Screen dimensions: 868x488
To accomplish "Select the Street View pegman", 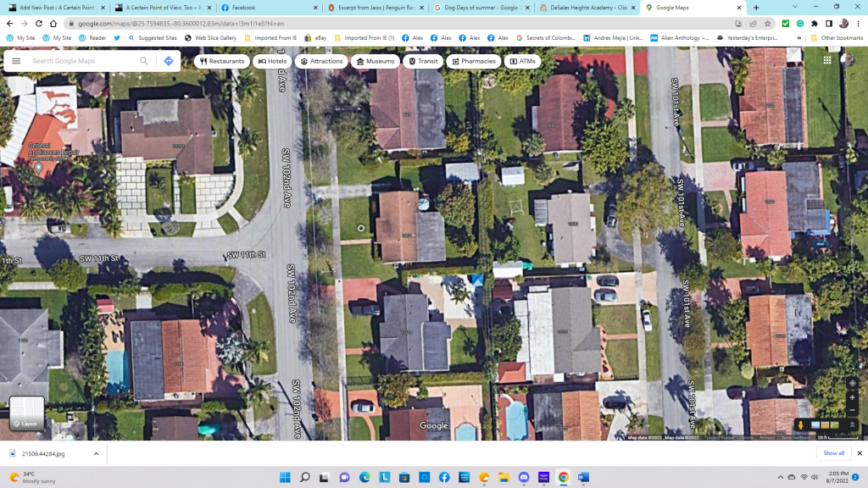I will [799, 424].
